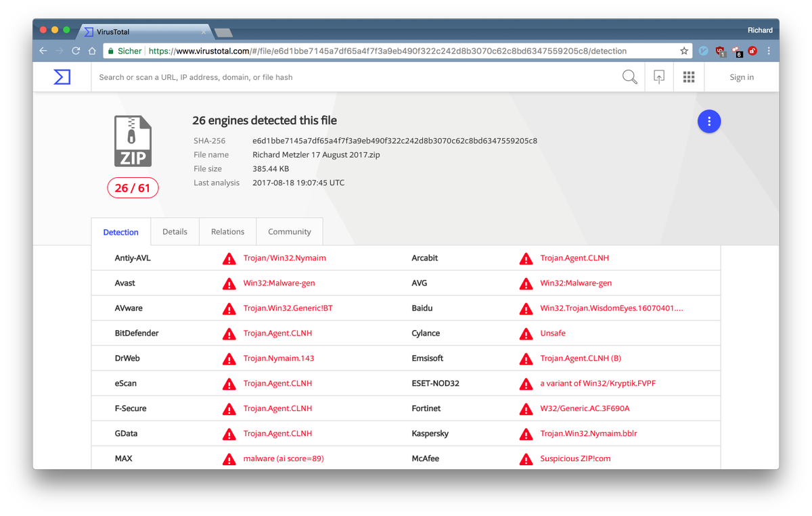Click Trojan.Win32.Generic!BT AVware result
The image size is (812, 516).
(288, 308)
